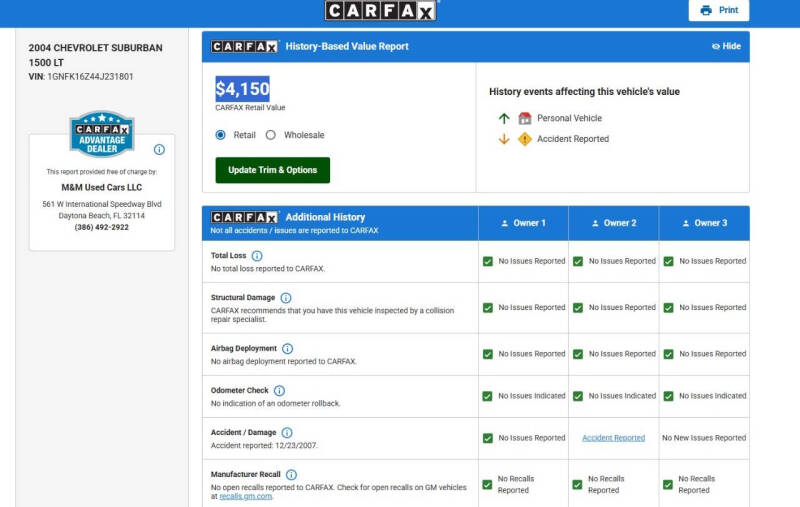
Task: Select the Retail value radio button
Action: point(220,135)
